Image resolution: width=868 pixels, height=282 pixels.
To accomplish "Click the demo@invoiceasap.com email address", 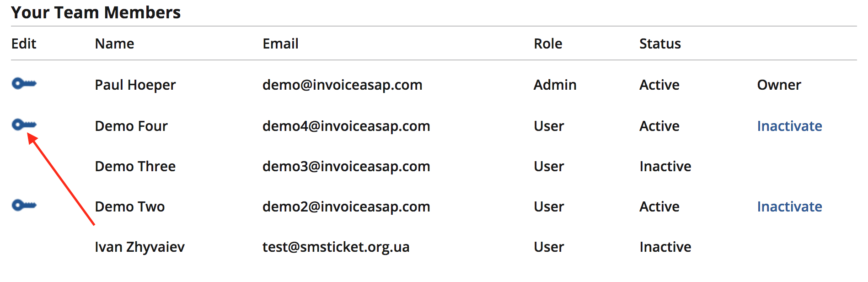I will (342, 85).
